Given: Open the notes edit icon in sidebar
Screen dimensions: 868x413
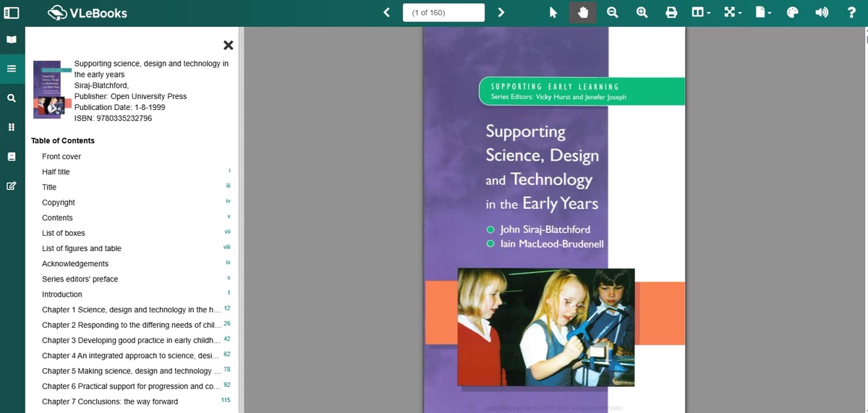Looking at the screenshot, I should coord(12,186).
